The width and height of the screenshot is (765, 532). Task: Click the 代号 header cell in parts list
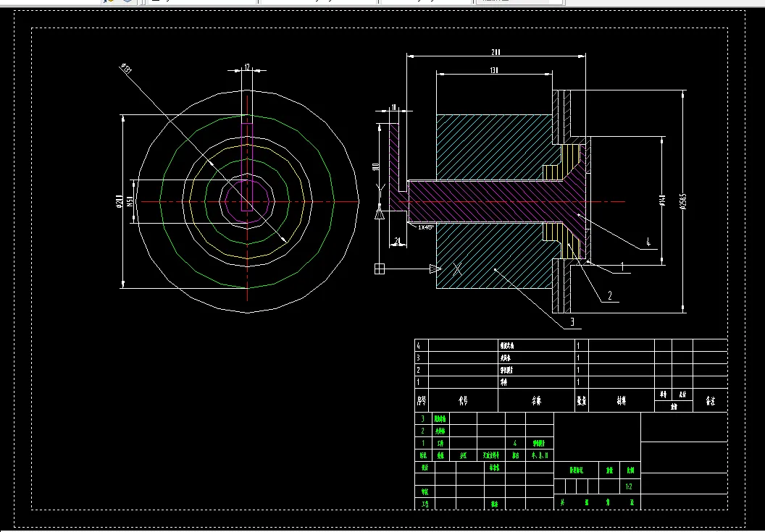(x=463, y=401)
